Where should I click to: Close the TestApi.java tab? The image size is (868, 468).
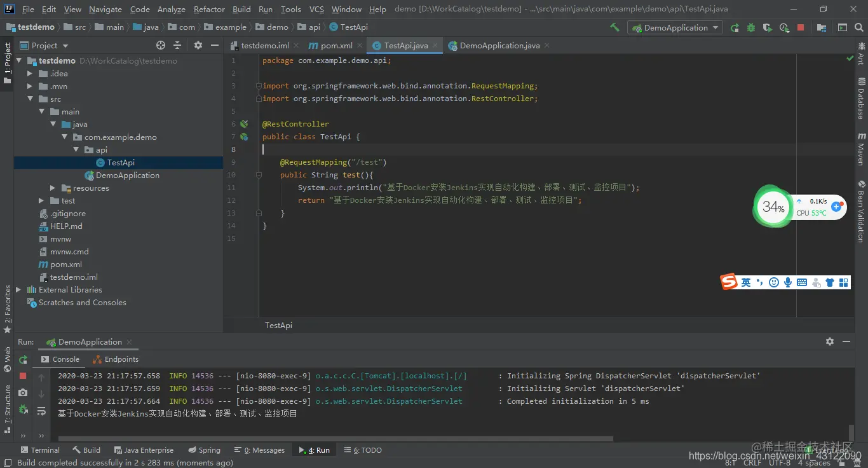point(435,46)
